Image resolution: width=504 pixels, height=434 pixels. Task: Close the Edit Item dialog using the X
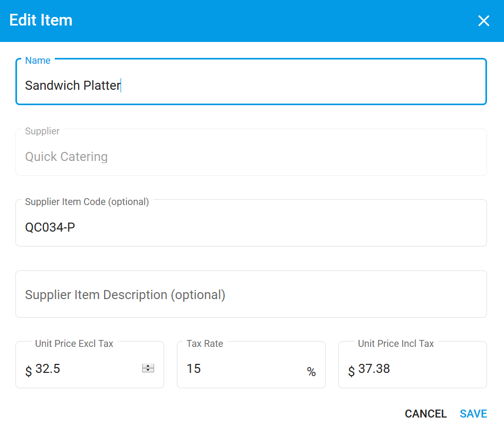click(483, 21)
